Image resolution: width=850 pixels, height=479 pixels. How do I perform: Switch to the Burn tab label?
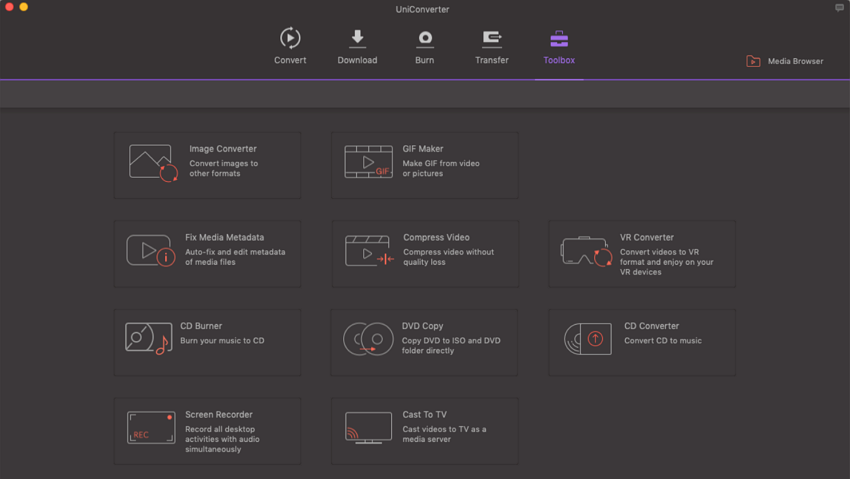[x=424, y=60]
